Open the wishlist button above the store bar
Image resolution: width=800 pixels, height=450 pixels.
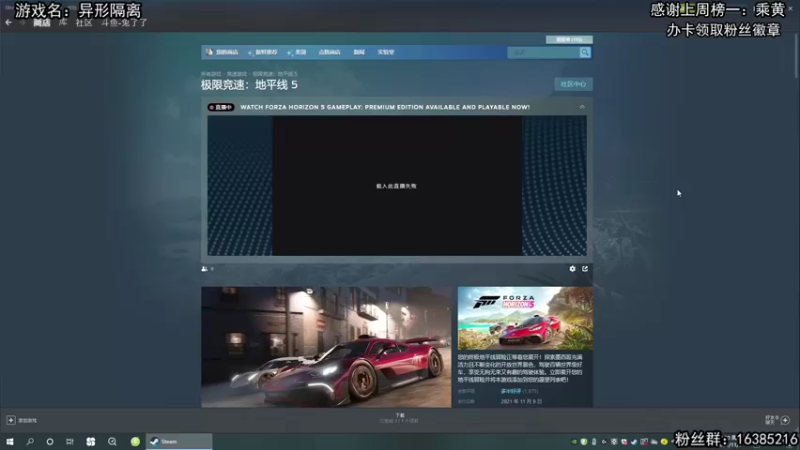(569, 39)
